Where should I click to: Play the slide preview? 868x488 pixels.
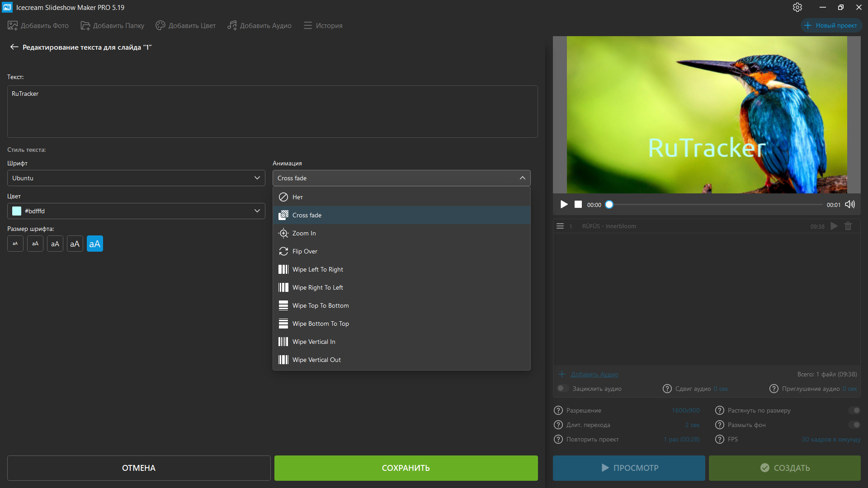[564, 205]
